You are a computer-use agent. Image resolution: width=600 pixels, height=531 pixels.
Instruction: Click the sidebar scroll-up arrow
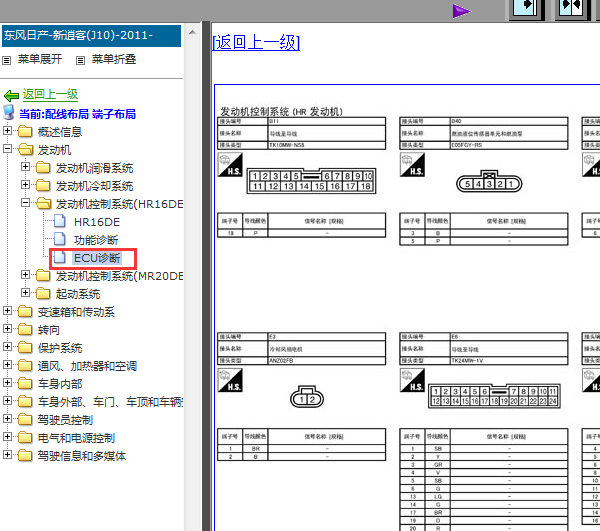(192, 33)
